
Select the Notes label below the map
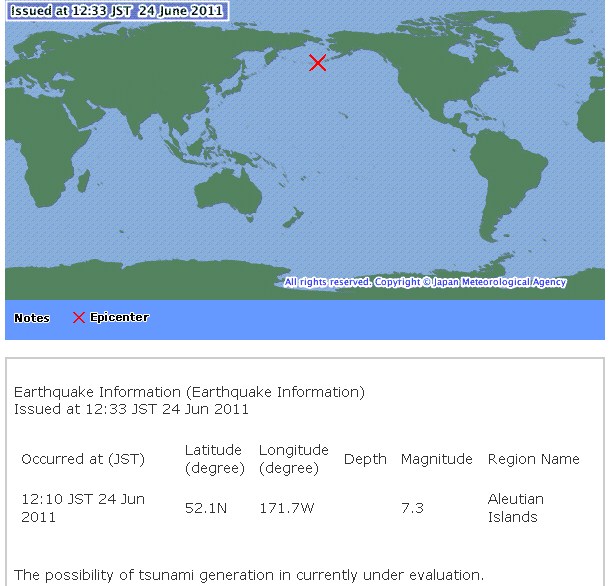pos(32,318)
